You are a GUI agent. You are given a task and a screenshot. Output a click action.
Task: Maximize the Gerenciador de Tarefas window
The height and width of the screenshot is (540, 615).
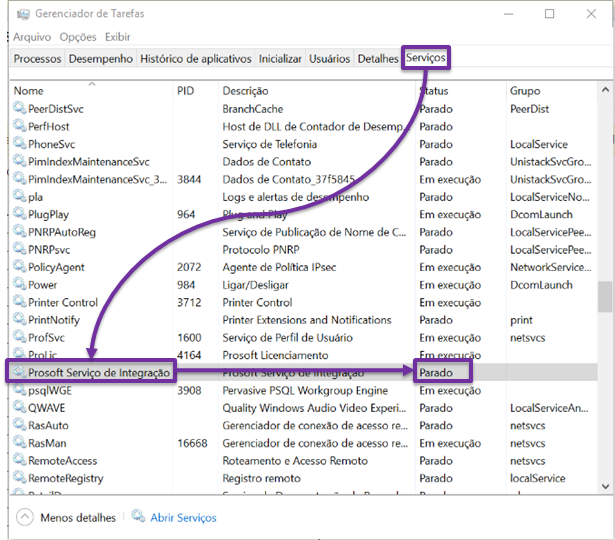point(549,14)
